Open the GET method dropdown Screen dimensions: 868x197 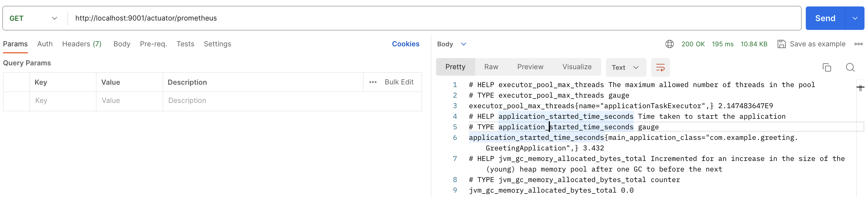point(33,18)
